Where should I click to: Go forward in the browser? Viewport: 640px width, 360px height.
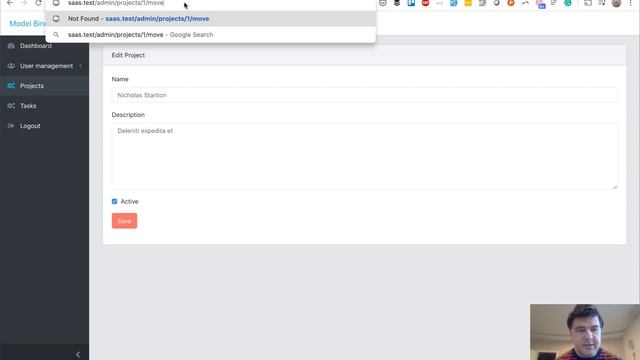pos(24,3)
